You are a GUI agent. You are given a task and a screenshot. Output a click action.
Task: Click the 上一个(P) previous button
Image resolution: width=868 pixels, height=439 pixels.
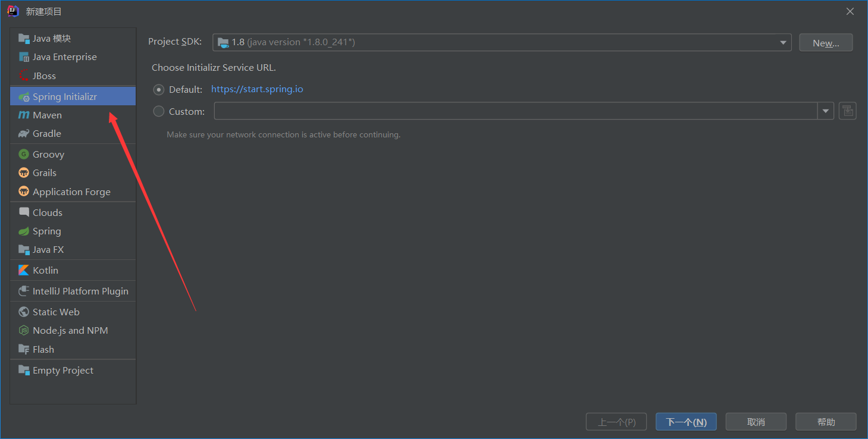point(616,422)
